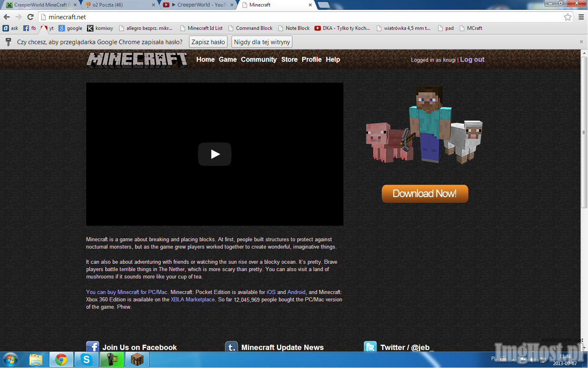
Task: Play the embedded Minecraft video
Action: tap(215, 154)
